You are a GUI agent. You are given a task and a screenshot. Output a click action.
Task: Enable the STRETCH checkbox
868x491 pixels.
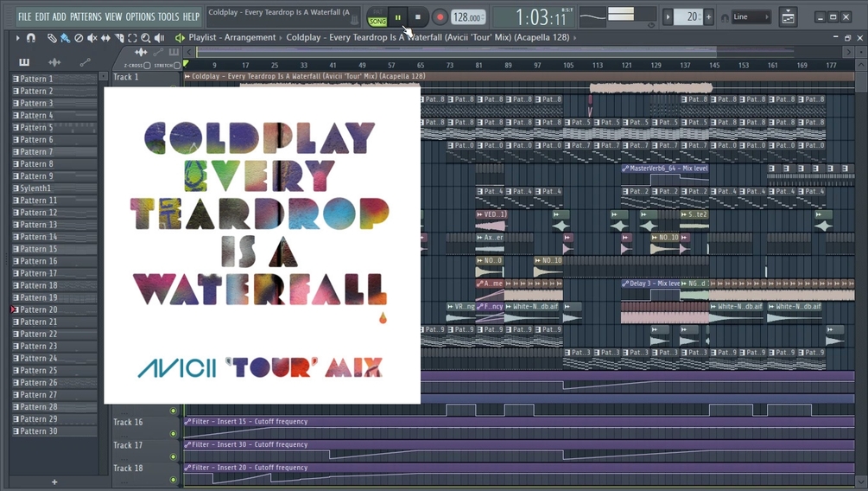176,66
